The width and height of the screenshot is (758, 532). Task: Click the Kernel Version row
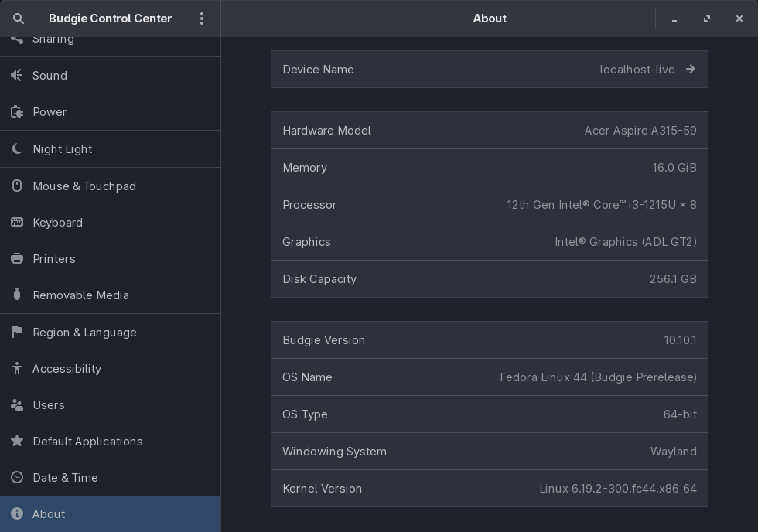(x=489, y=489)
